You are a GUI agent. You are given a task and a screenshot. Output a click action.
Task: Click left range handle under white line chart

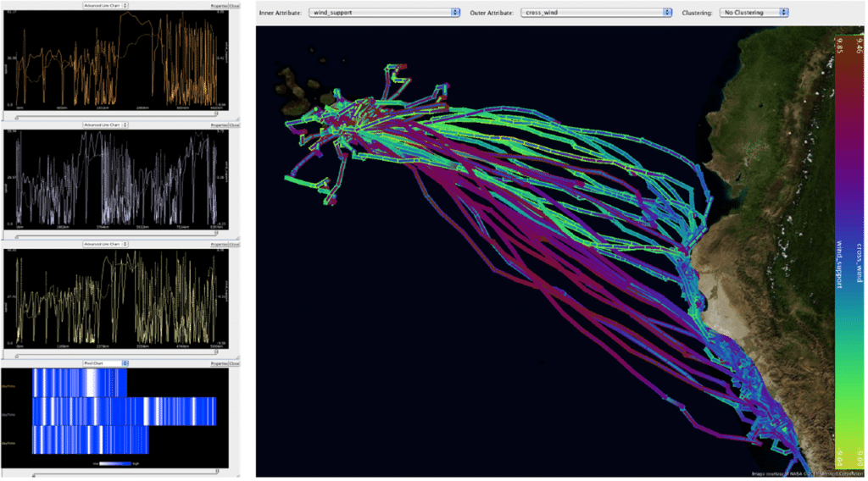coord(17,237)
